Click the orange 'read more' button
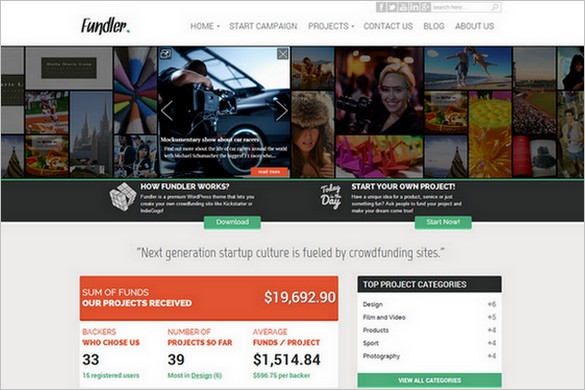 [x=269, y=172]
